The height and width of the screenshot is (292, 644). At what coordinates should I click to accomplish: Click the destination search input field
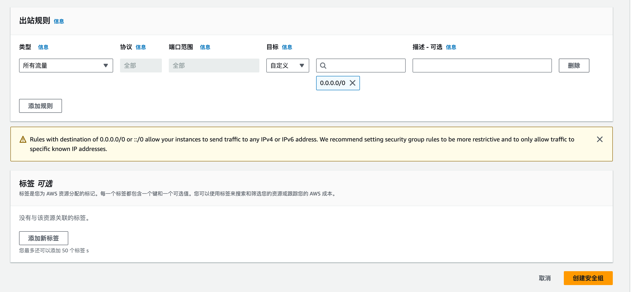[x=361, y=66]
